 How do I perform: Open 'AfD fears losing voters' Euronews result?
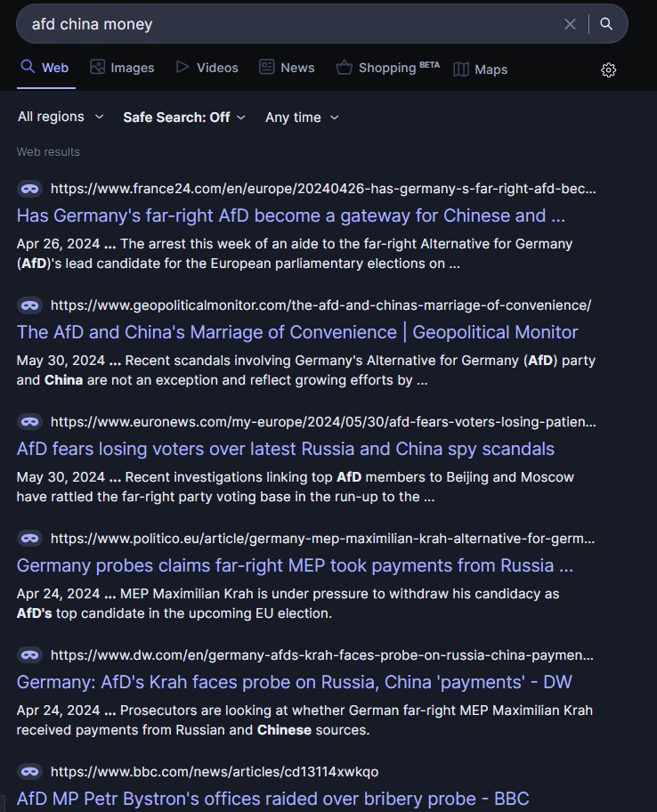tap(285, 449)
